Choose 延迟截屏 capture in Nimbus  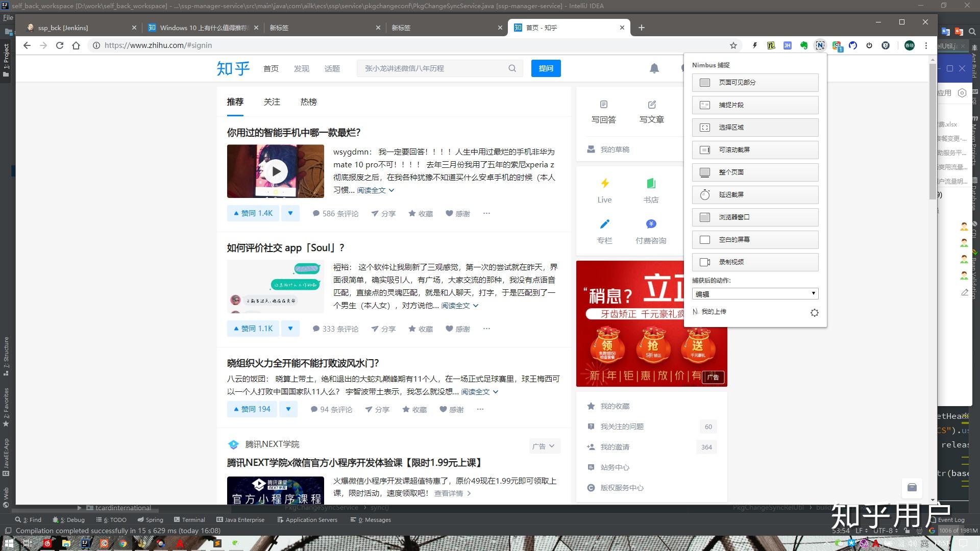tap(755, 195)
